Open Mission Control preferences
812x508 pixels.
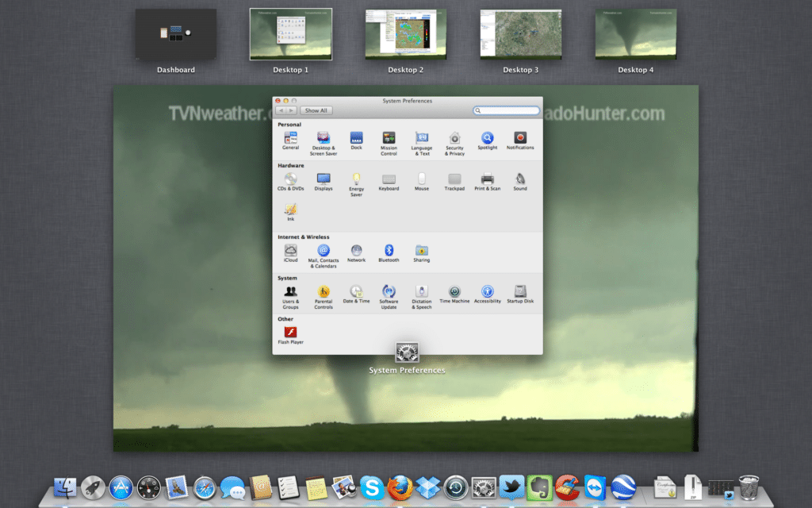[x=389, y=138]
